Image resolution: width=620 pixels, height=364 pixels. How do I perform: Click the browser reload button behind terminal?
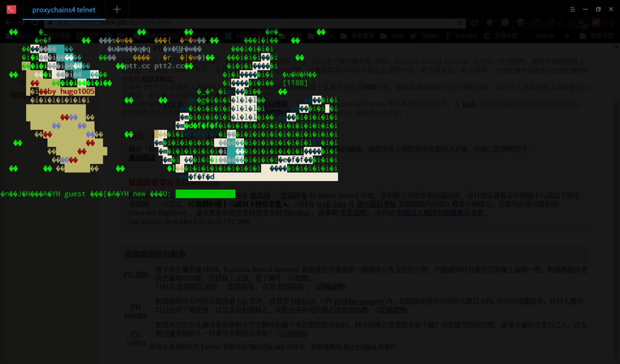(x=35, y=22)
